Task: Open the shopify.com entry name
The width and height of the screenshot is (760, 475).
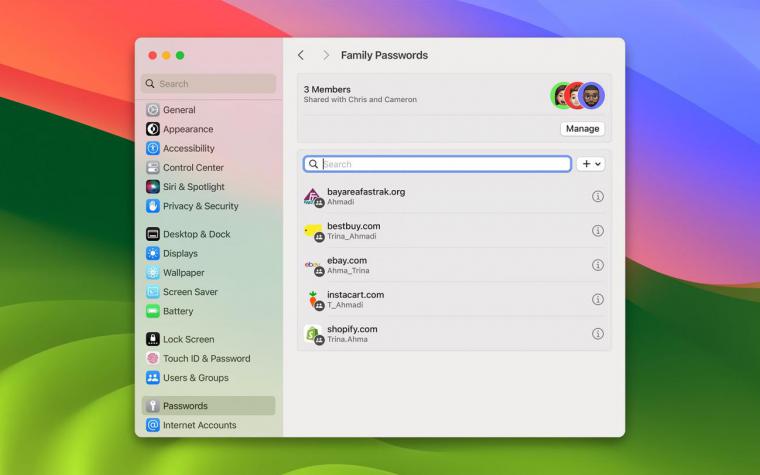Action: 352,329
